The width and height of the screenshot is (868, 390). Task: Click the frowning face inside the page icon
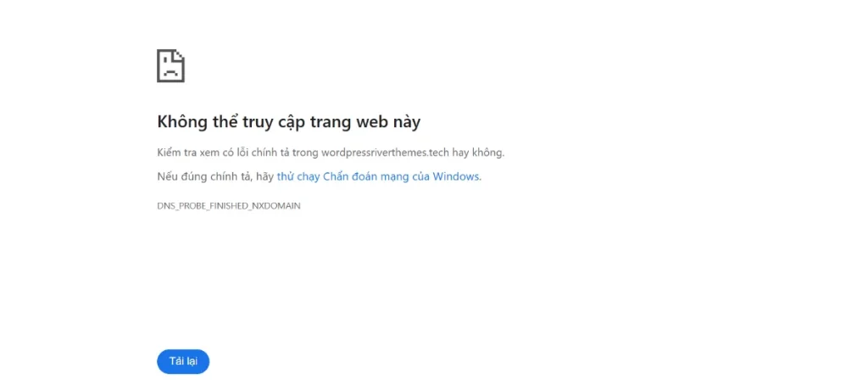pyautogui.click(x=170, y=71)
